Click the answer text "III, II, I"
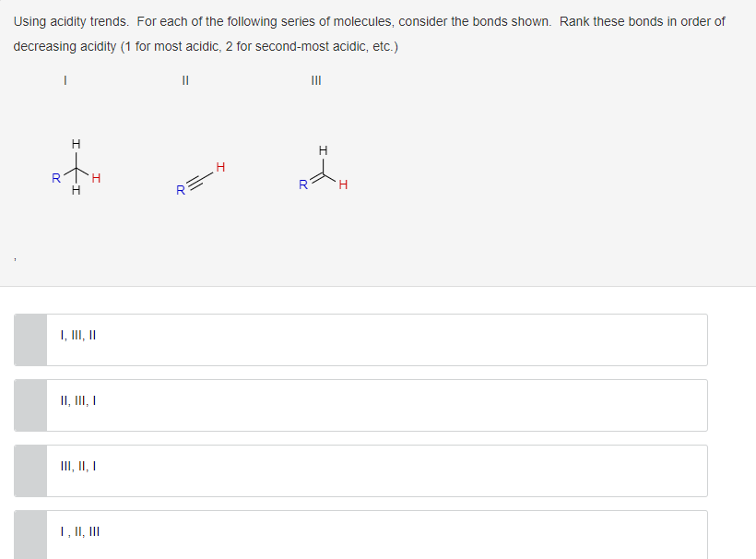This screenshot has width=756, height=559. [x=78, y=466]
